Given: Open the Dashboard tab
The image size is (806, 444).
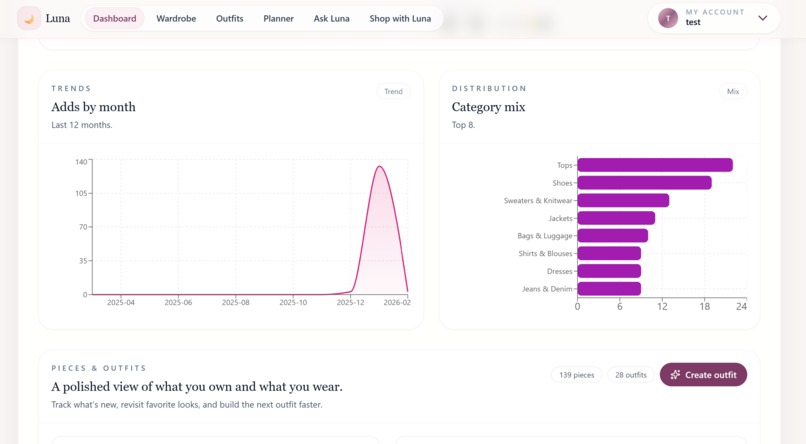Looking at the screenshot, I should (115, 18).
